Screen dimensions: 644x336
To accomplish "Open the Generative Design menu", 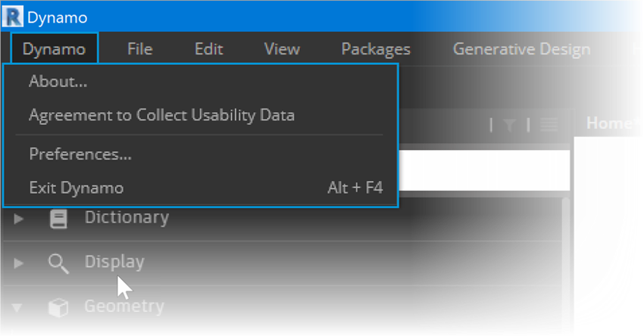I will point(521,49).
